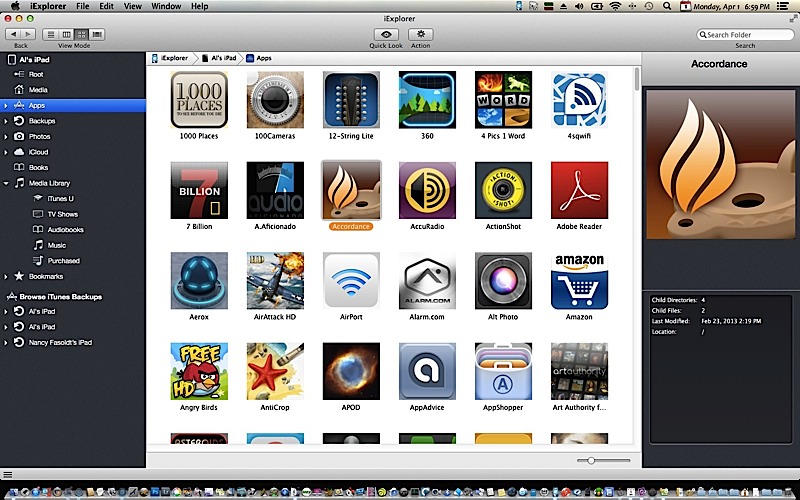800x500 pixels.
Task: Expand the Apps sidebar item
Action: pyautogui.click(x=6, y=106)
